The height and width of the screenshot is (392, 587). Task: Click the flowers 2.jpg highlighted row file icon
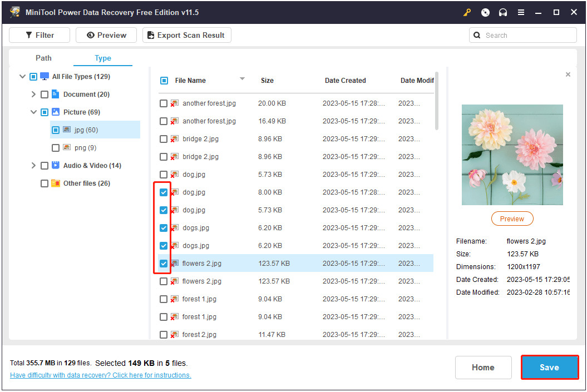[x=175, y=264]
